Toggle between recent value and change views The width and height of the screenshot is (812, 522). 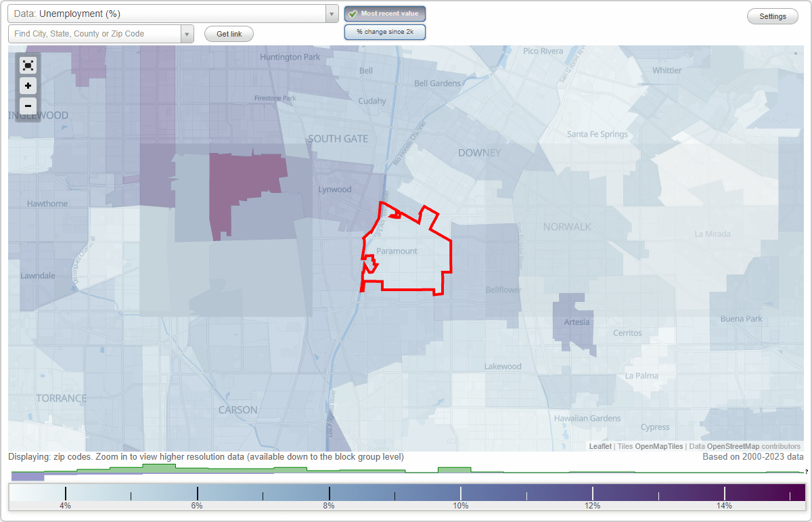point(384,31)
